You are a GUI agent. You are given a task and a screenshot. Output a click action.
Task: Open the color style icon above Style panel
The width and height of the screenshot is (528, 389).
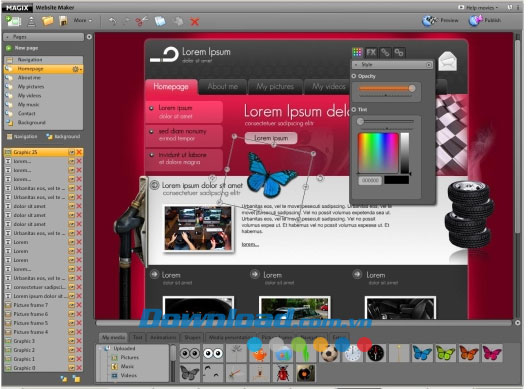tap(357, 52)
